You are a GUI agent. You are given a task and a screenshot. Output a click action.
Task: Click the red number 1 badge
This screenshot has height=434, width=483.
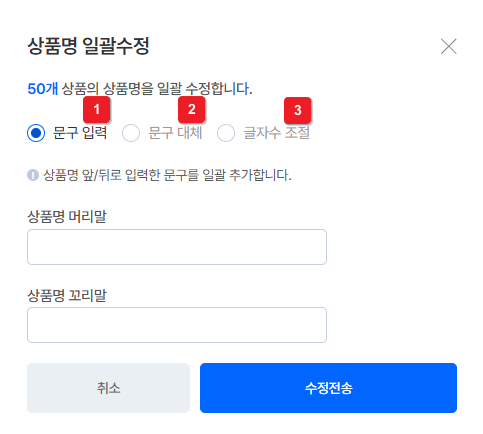tap(97, 109)
